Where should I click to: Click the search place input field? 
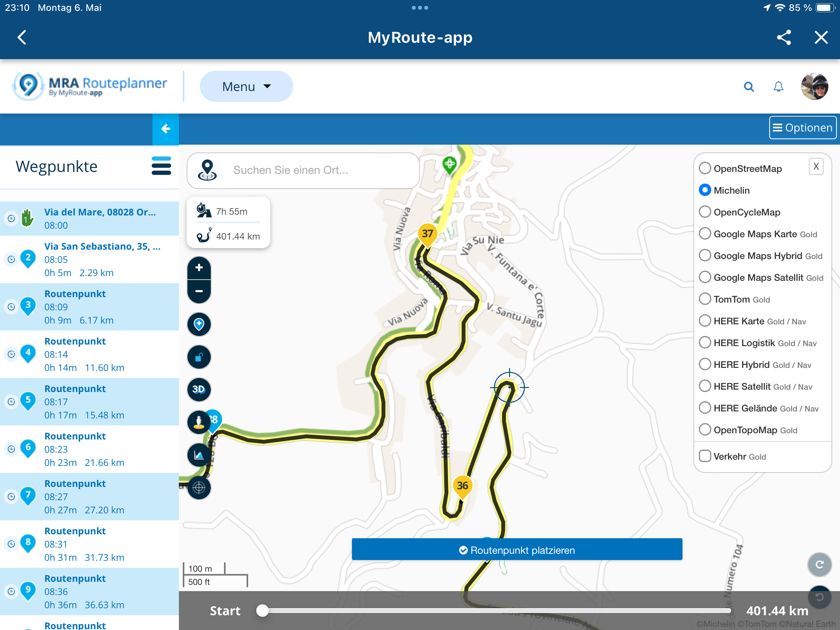(303, 170)
